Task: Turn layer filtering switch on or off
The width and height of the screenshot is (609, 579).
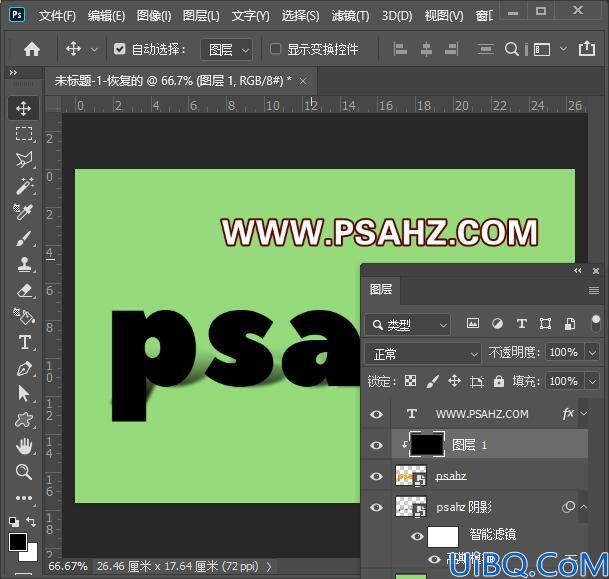Action: [x=595, y=323]
